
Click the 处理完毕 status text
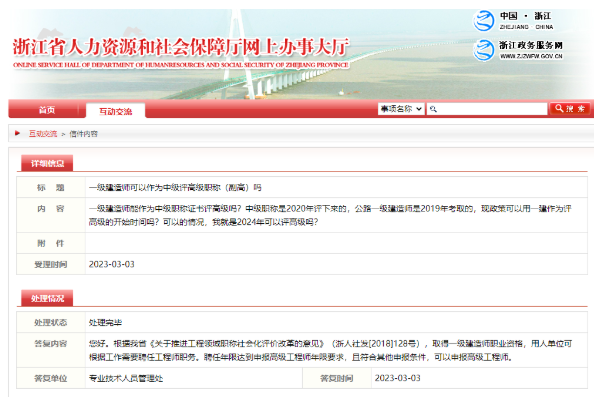click(105, 323)
